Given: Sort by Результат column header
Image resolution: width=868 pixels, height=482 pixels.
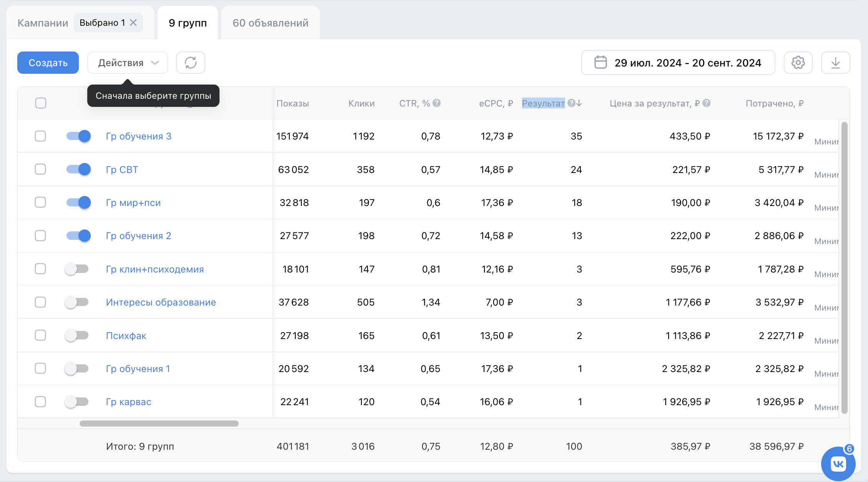Looking at the screenshot, I should [x=543, y=103].
